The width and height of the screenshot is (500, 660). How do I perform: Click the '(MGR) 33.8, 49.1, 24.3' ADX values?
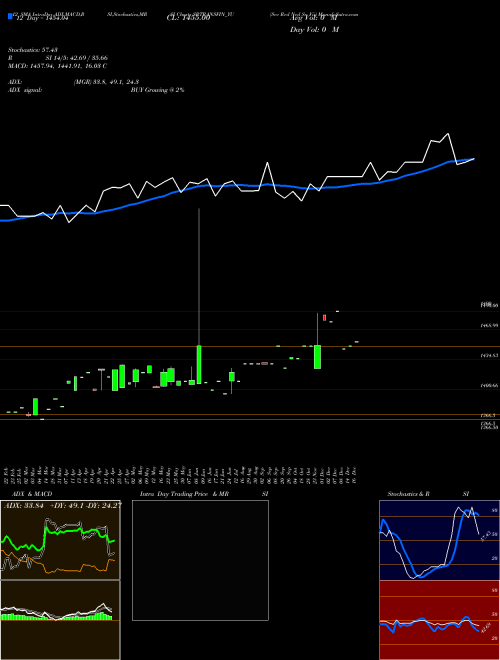[106, 82]
